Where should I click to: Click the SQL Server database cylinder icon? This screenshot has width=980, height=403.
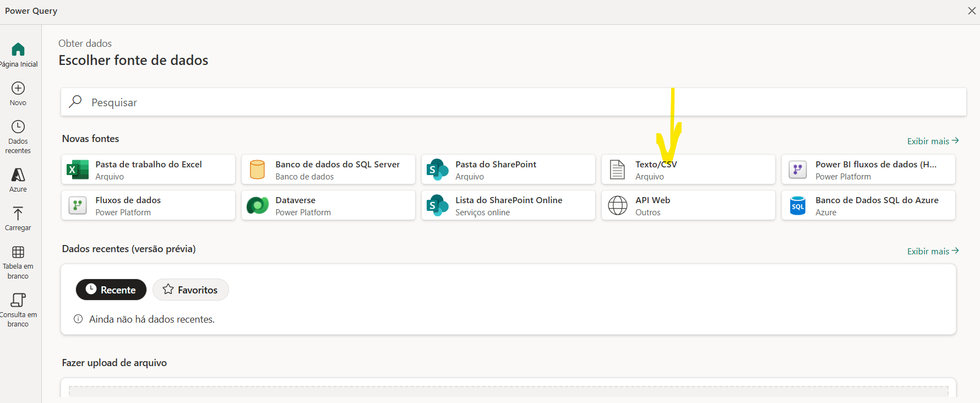click(x=257, y=170)
